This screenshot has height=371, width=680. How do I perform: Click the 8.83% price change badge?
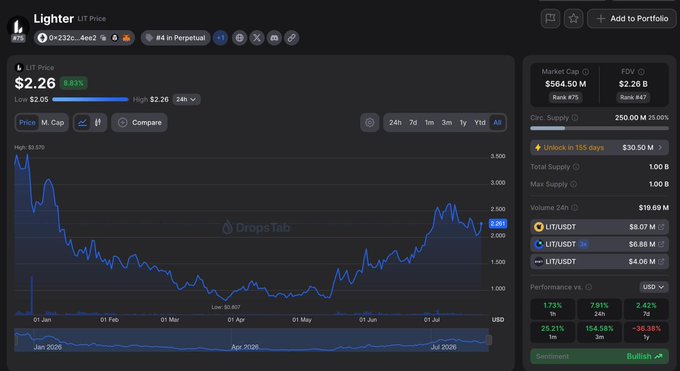(x=73, y=83)
